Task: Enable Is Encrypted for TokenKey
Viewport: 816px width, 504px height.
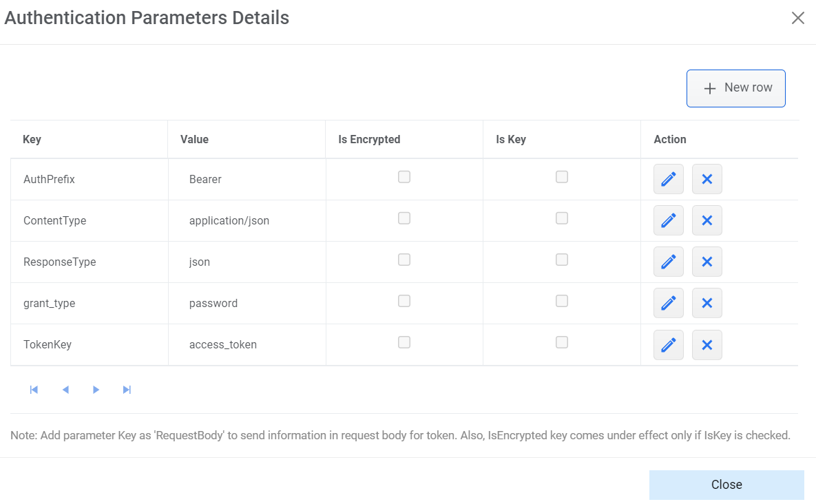Action: pos(404,342)
